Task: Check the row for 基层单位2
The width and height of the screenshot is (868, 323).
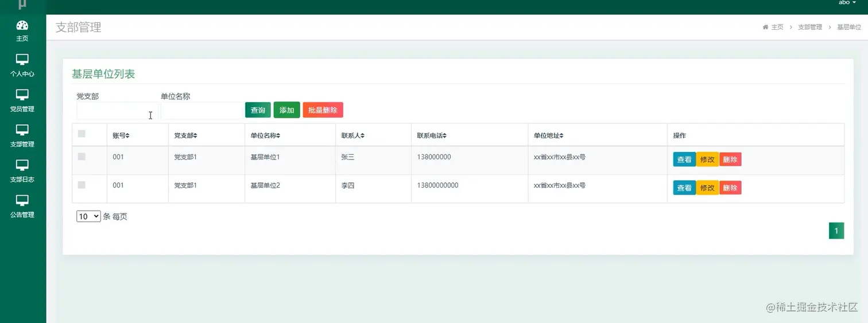Action: 82,185
